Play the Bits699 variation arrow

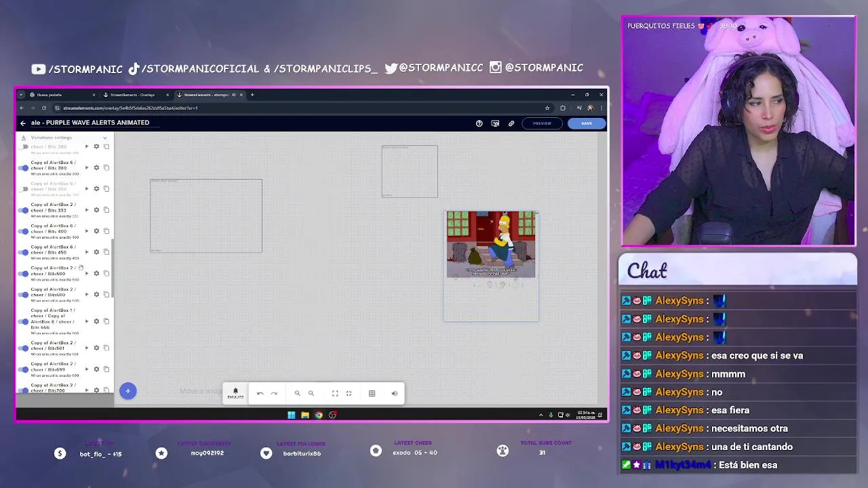(x=86, y=369)
